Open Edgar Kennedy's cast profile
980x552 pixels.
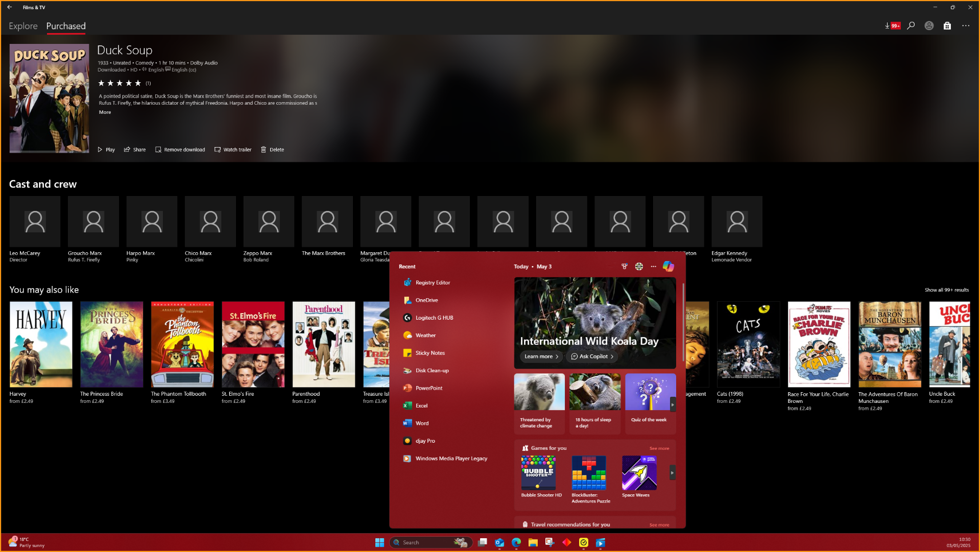pos(737,229)
